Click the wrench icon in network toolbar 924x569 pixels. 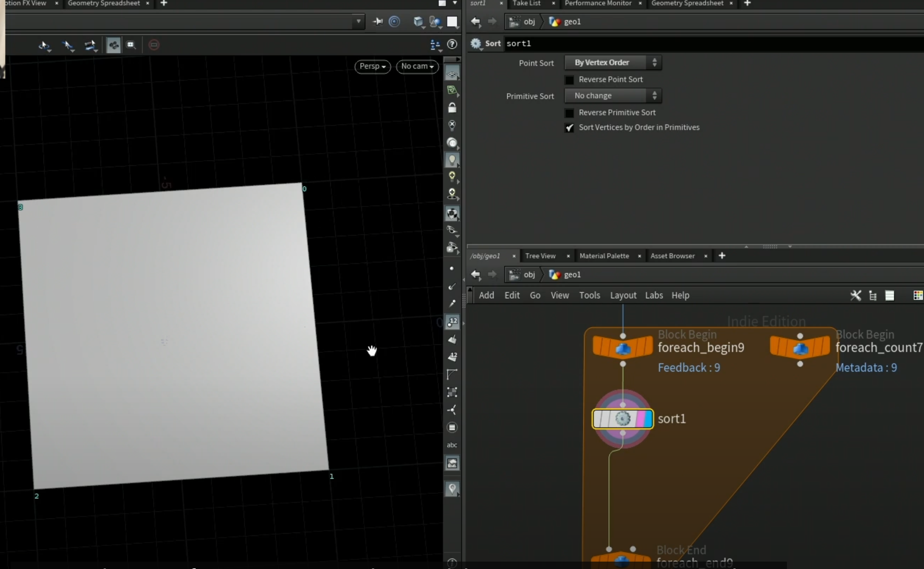856,295
